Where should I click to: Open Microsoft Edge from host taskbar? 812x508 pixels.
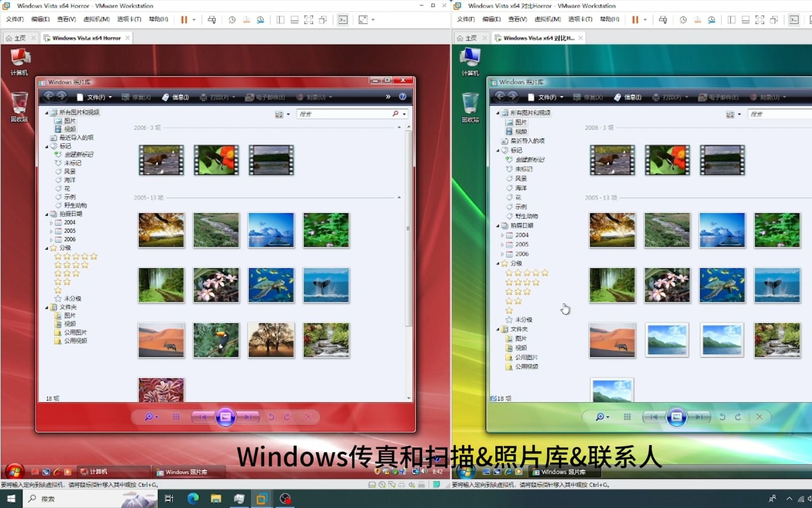[193, 499]
